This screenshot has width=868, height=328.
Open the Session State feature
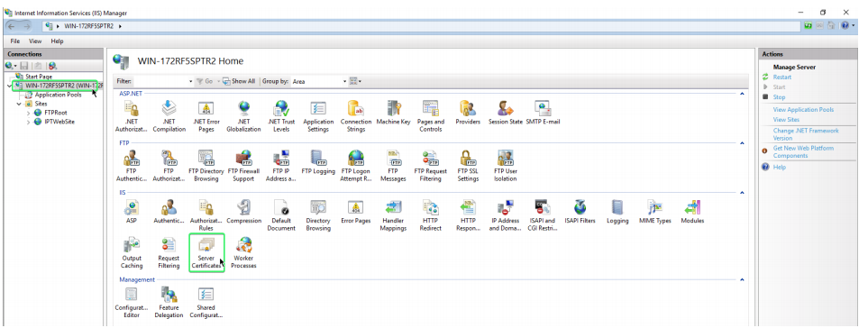(506, 113)
